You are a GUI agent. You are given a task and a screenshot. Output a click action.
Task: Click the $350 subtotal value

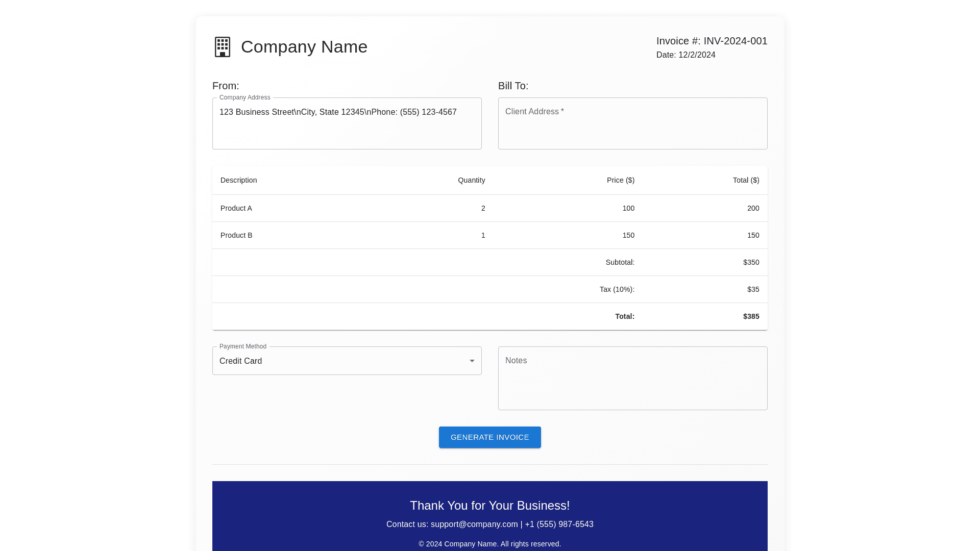pyautogui.click(x=751, y=262)
